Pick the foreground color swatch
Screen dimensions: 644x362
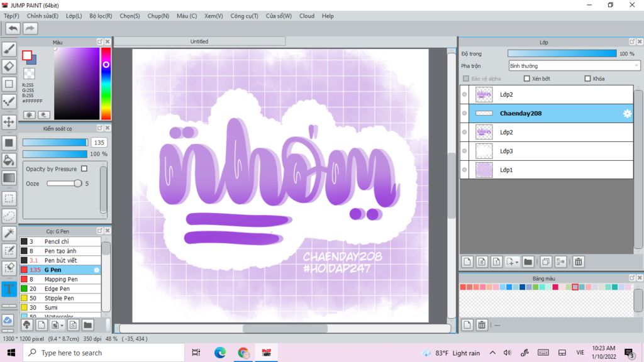pyautogui.click(x=27, y=55)
